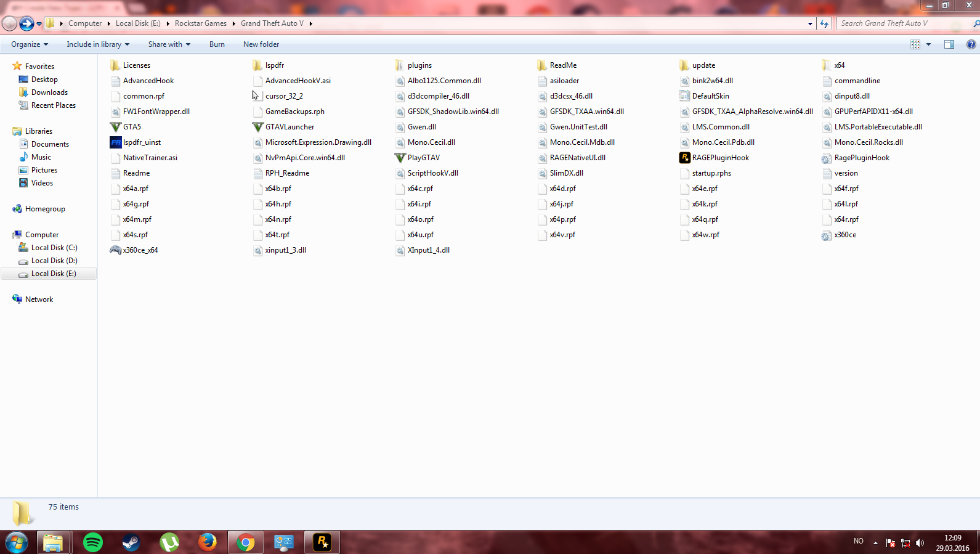Select the plugins folder icon
The height and width of the screenshot is (554, 980).
pos(400,65)
